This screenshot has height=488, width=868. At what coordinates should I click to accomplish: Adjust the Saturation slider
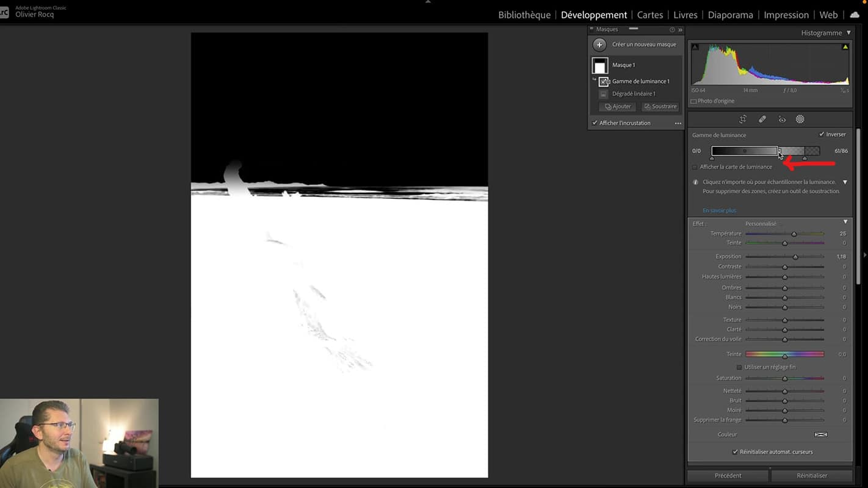click(785, 378)
